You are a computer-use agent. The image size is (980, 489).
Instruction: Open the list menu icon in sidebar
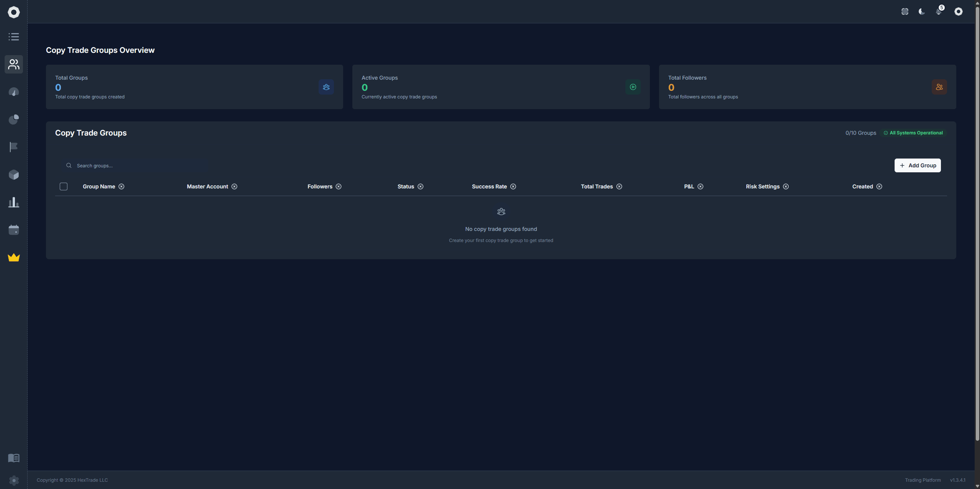(x=14, y=37)
